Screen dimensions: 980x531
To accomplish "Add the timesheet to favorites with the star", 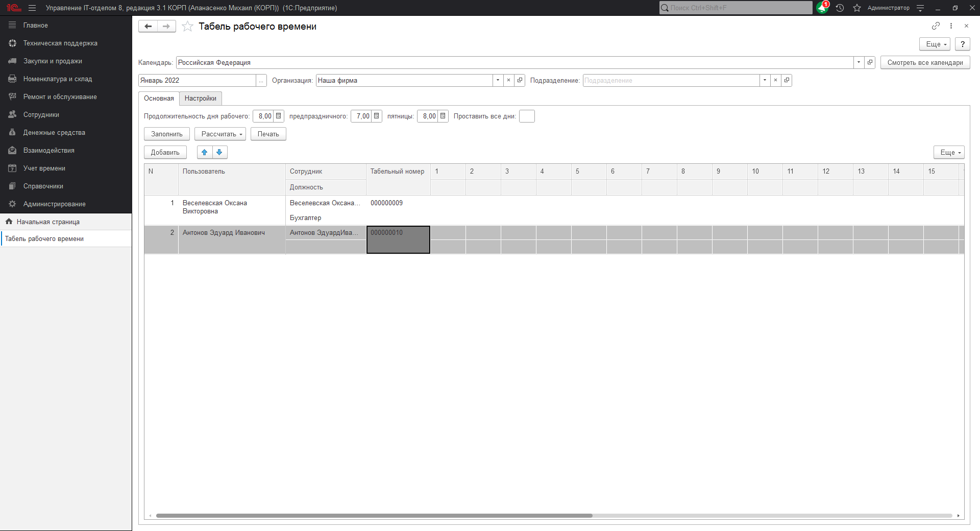I will [x=187, y=27].
